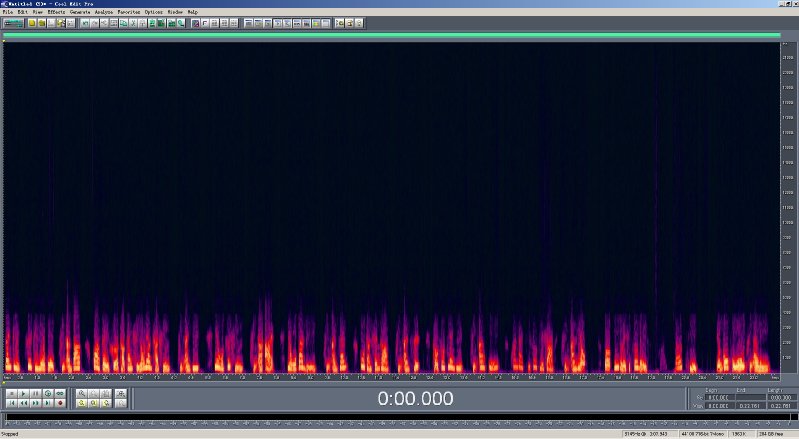Click Play to End circular button
The height and width of the screenshot is (439, 799).
48,394
